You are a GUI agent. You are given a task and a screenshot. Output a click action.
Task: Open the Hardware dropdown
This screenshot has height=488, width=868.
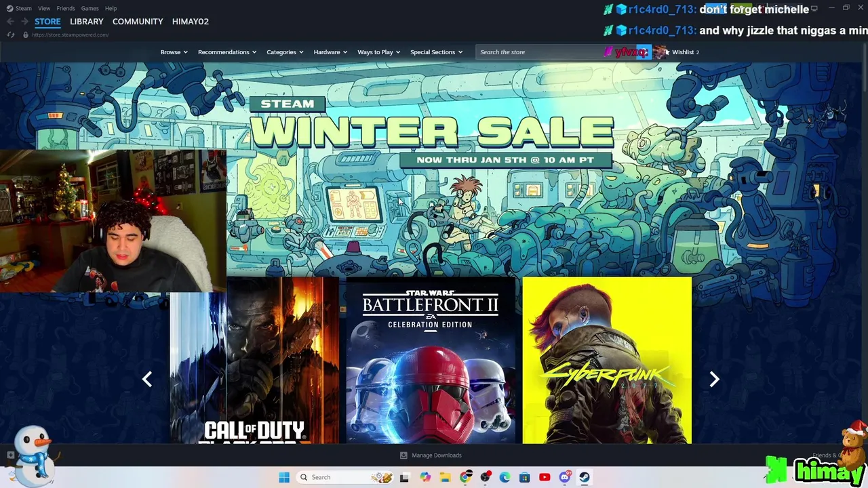330,52
